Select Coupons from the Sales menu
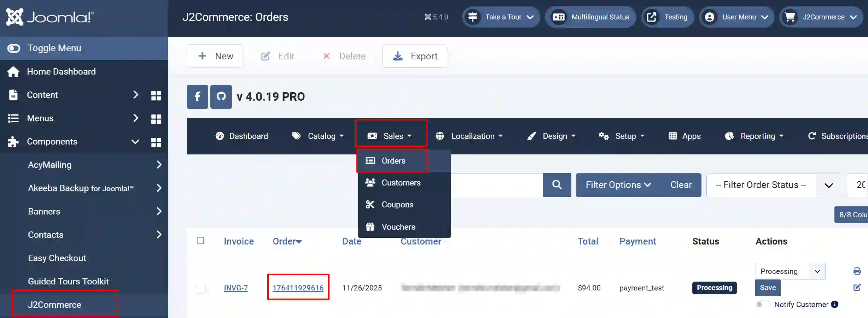The height and width of the screenshot is (318, 868). click(404, 205)
